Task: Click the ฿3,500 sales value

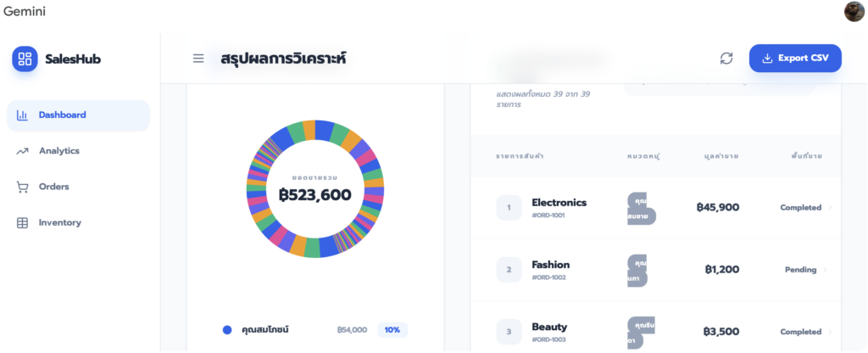Action: click(x=721, y=332)
